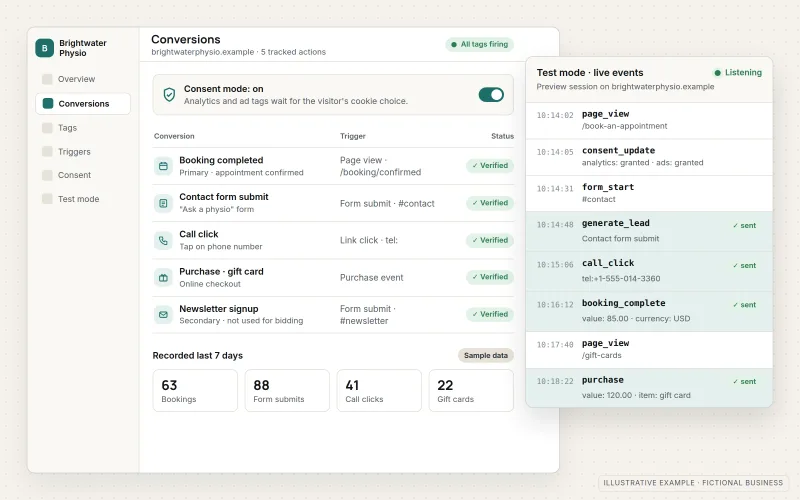Select the Newsletter signup conversion name

218,309
